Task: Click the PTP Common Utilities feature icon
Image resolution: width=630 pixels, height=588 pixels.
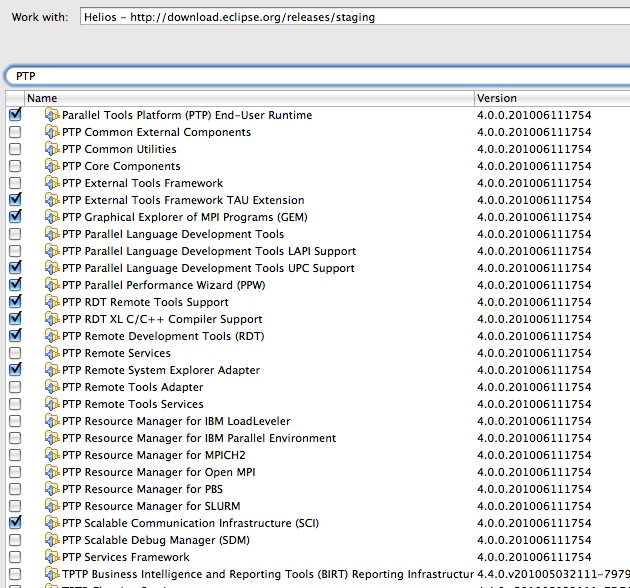Action: point(52,149)
